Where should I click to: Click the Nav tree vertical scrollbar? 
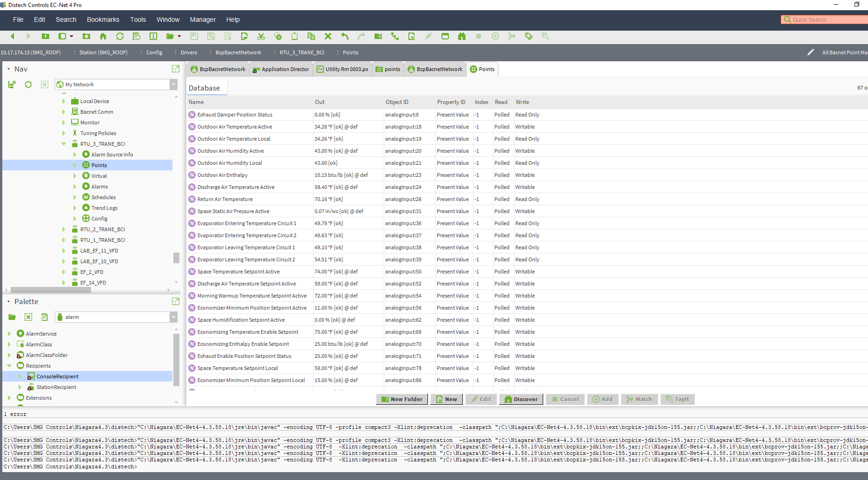coord(176,258)
